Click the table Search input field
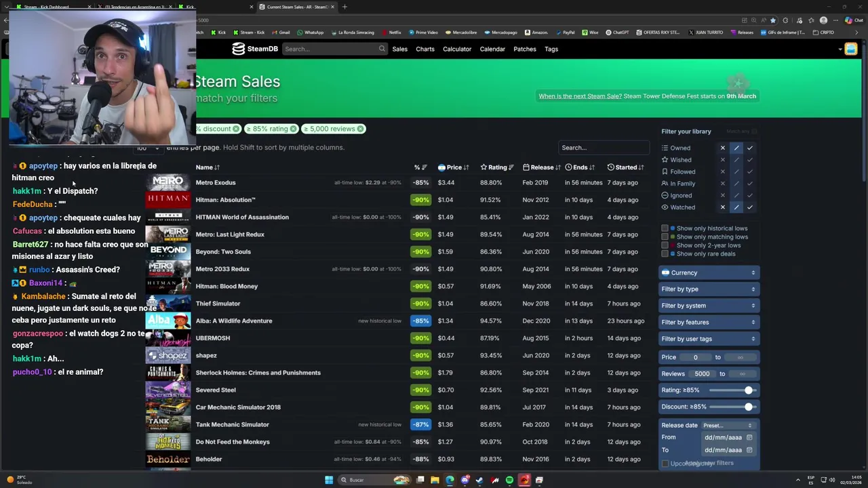This screenshot has width=868, height=488. coord(604,148)
